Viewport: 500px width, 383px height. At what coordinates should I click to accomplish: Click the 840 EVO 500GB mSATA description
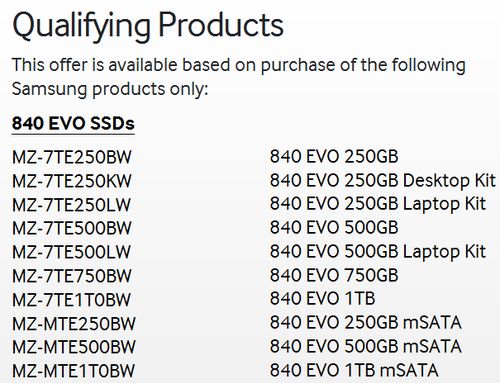pyautogui.click(x=366, y=346)
